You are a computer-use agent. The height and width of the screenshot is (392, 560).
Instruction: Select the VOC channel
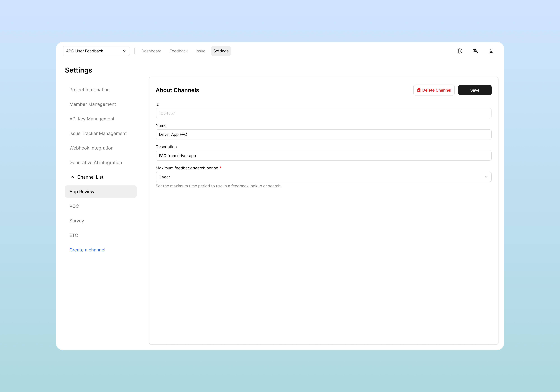pos(74,206)
